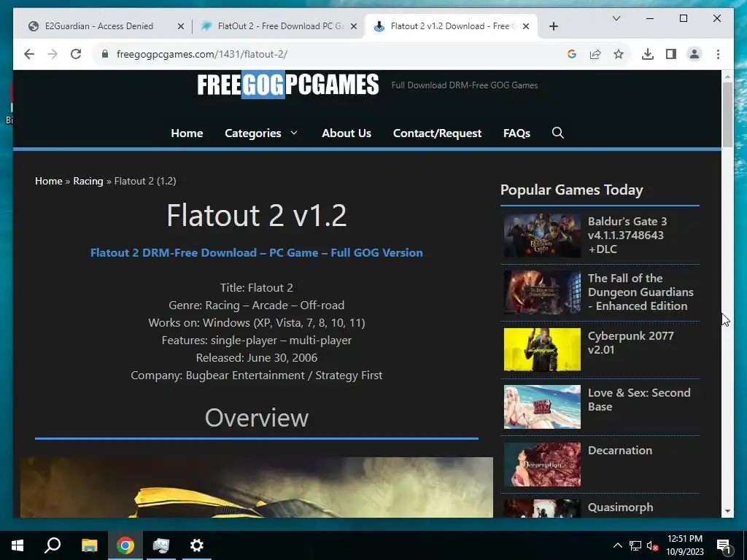Click the Popular Games Today heading
This screenshot has width=747, height=560.
click(571, 190)
